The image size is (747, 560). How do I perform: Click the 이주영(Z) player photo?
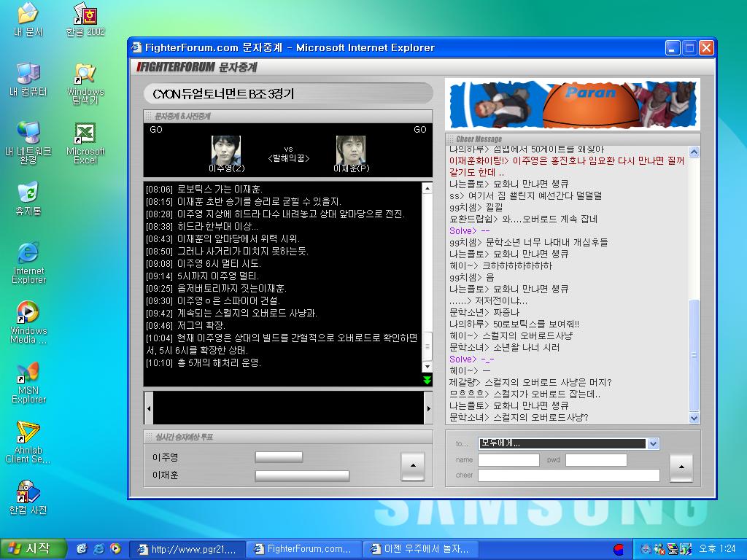point(226,150)
